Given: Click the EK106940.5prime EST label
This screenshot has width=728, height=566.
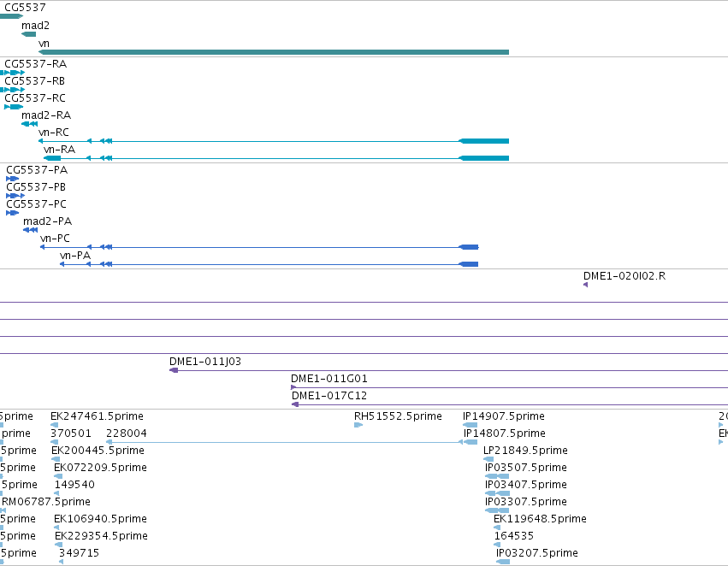Looking at the screenshot, I should (x=100, y=519).
